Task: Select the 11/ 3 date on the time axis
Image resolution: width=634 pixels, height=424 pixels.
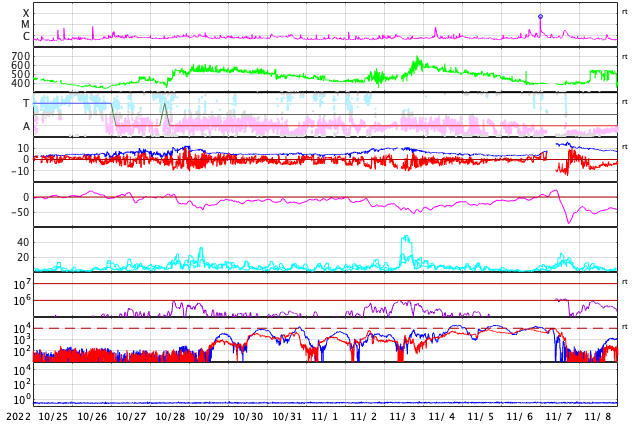Action: tap(403, 416)
